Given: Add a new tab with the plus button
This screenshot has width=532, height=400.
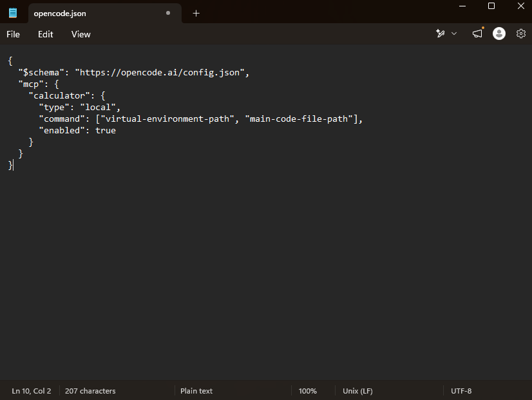Looking at the screenshot, I should pos(196,14).
